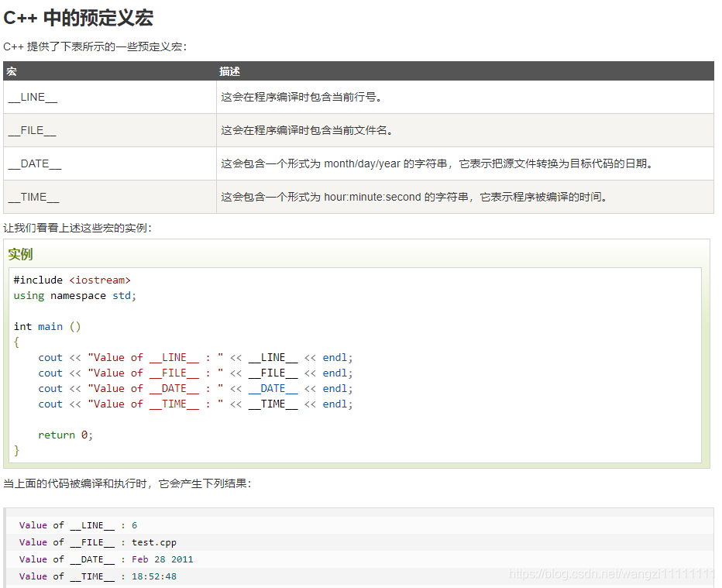Select the __FILE__ table cell
Screen dimensions: 722x588
pyautogui.click(x=109, y=130)
